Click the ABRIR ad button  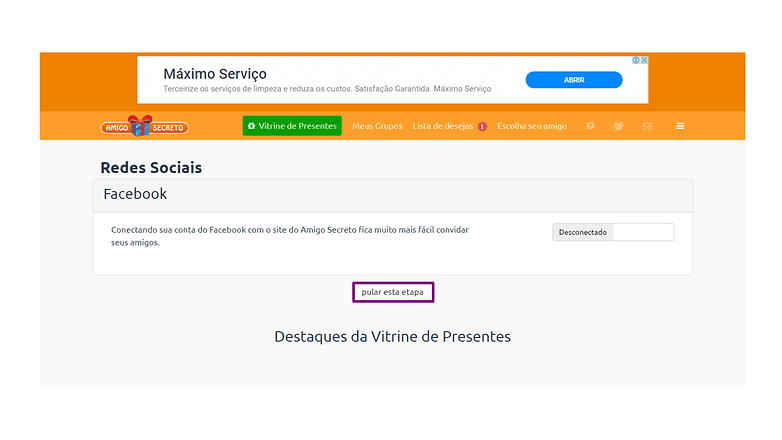pos(574,80)
